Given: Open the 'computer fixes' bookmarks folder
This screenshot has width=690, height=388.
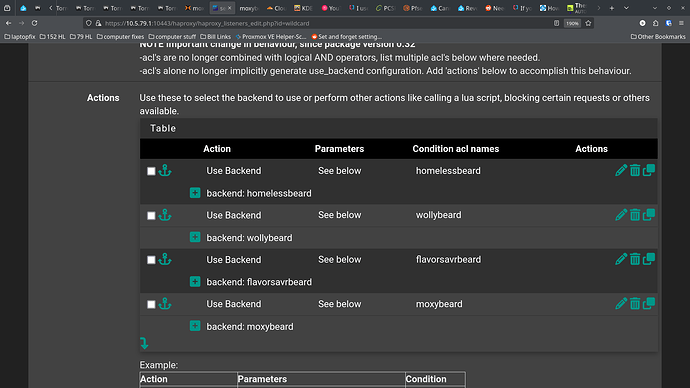Looking at the screenshot, I should pos(121,37).
